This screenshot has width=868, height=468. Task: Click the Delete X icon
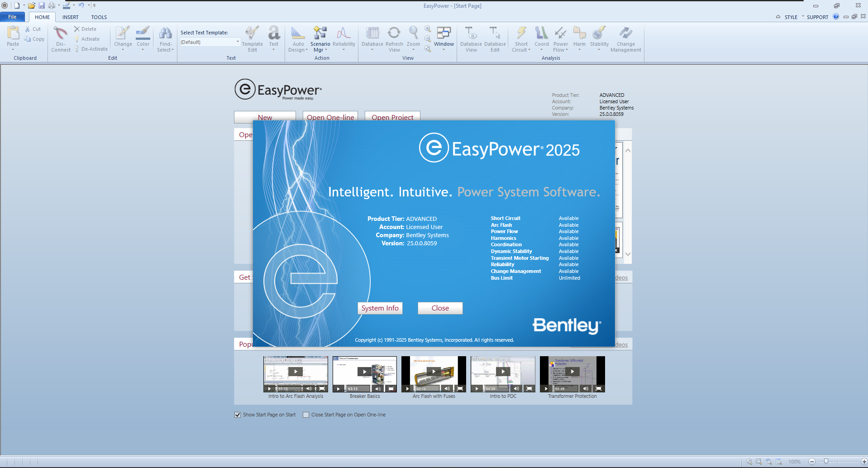[x=76, y=29]
